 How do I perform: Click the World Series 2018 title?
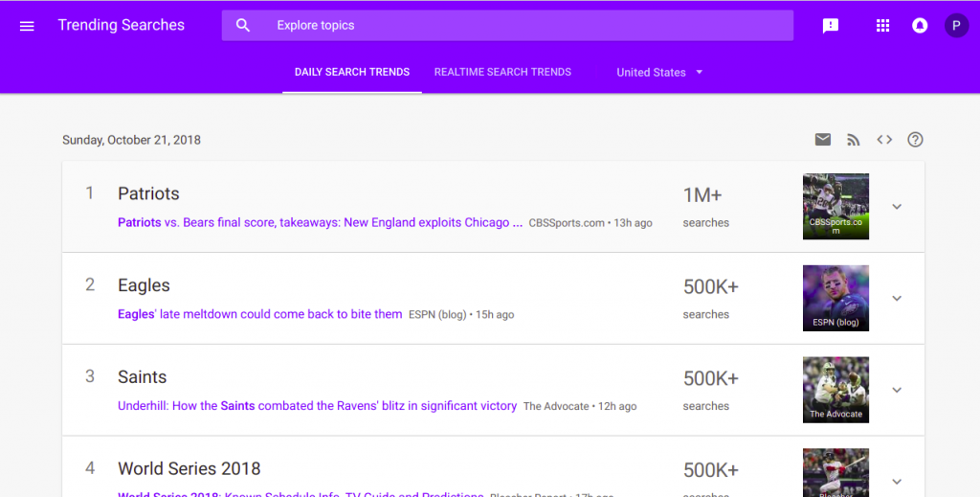(x=189, y=468)
